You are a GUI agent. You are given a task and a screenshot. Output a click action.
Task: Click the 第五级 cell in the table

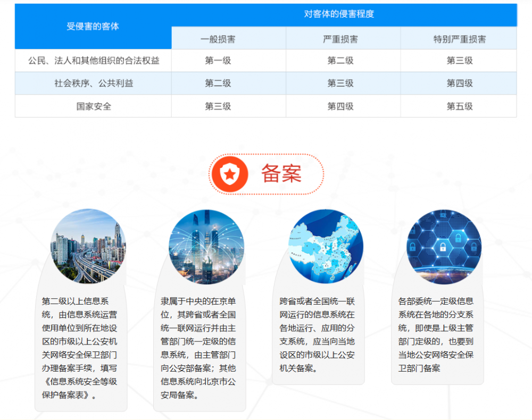click(x=460, y=106)
